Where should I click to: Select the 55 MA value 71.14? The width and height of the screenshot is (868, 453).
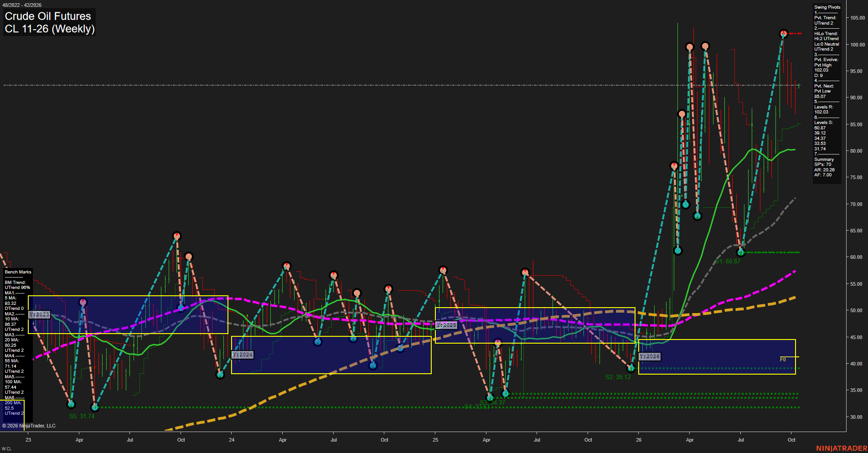pyautogui.click(x=10, y=366)
